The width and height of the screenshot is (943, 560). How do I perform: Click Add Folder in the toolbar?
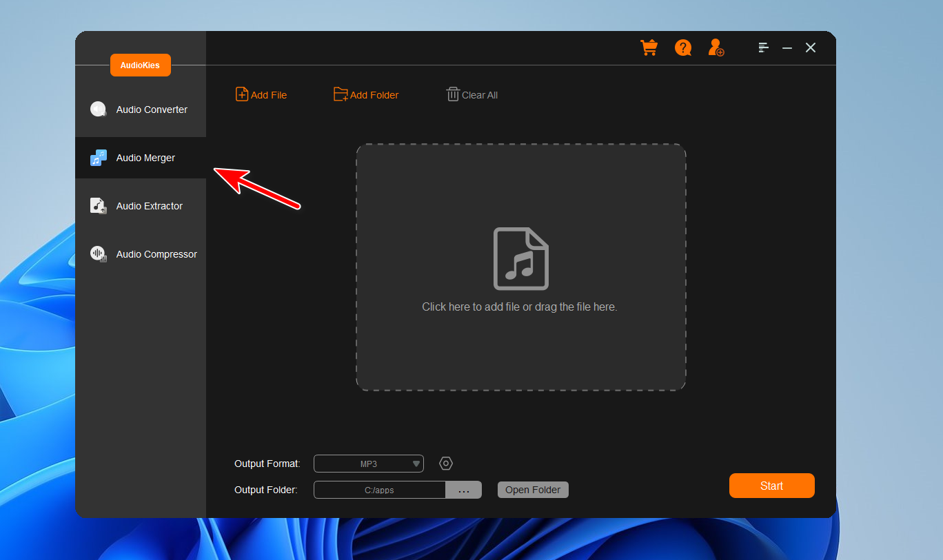click(x=366, y=95)
